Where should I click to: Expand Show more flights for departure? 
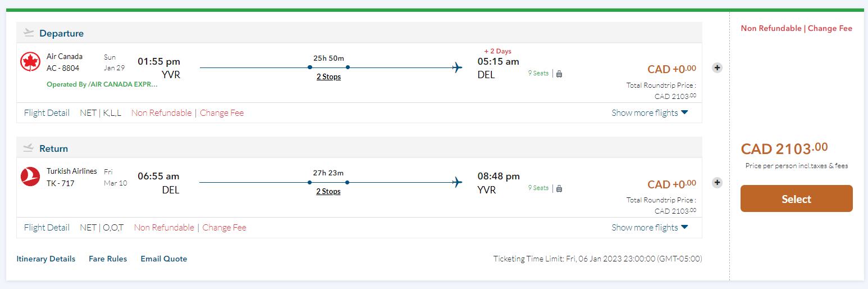pos(650,112)
